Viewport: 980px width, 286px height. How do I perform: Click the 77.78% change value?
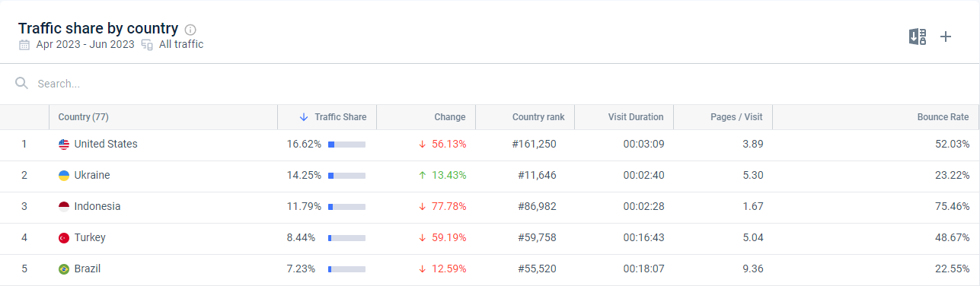pos(449,206)
